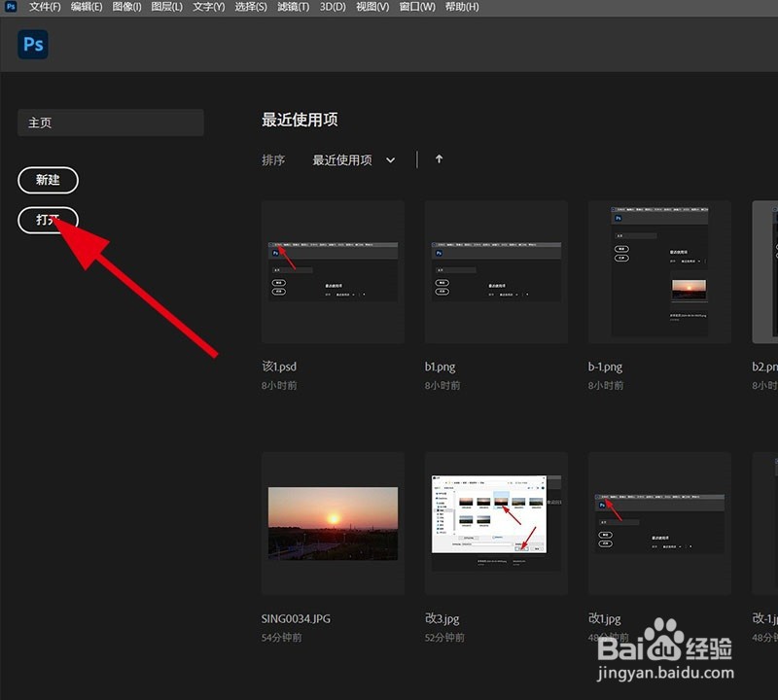Screen dimensions: 778x700
Task: Reverse sort order with the up arrow
Action: click(x=439, y=159)
